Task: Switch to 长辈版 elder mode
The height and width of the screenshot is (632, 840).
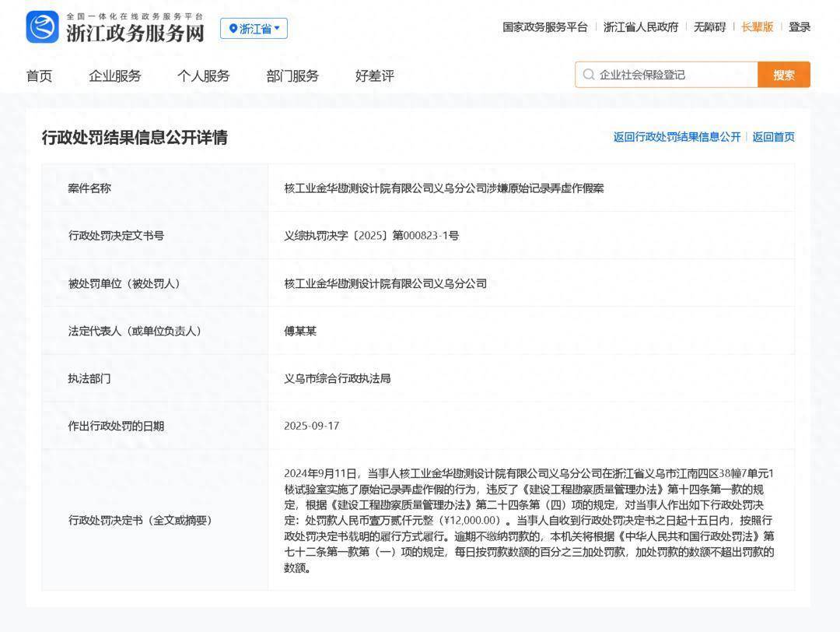Action: tap(757, 26)
